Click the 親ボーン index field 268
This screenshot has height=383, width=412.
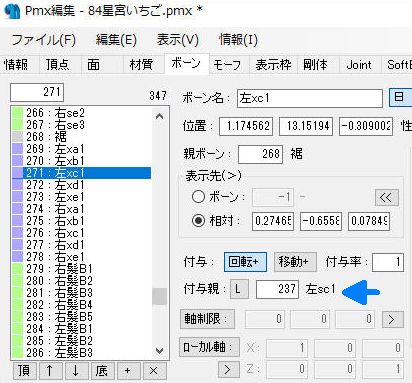point(261,154)
